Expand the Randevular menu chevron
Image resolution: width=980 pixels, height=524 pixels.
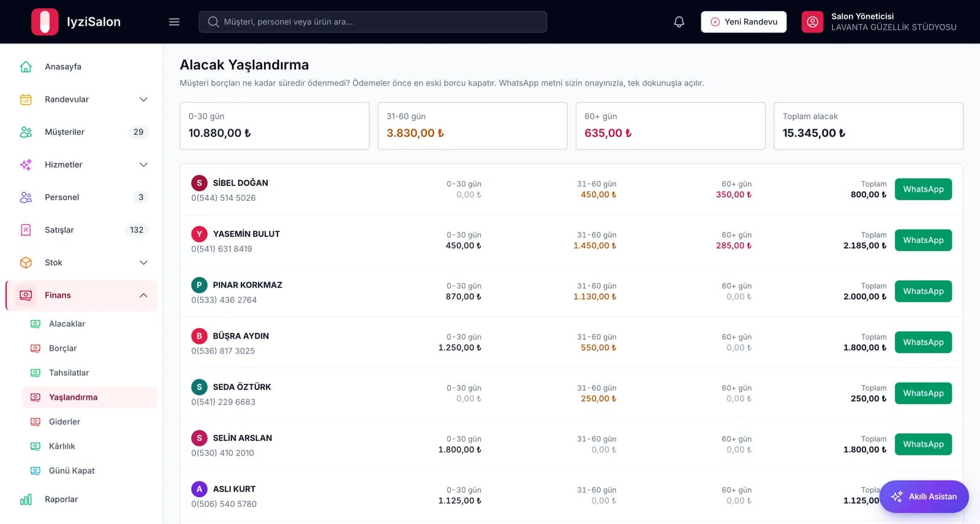143,99
